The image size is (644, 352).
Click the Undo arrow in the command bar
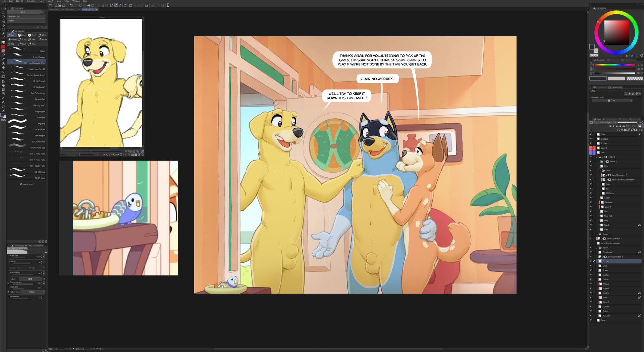pyautogui.click(x=71, y=5)
